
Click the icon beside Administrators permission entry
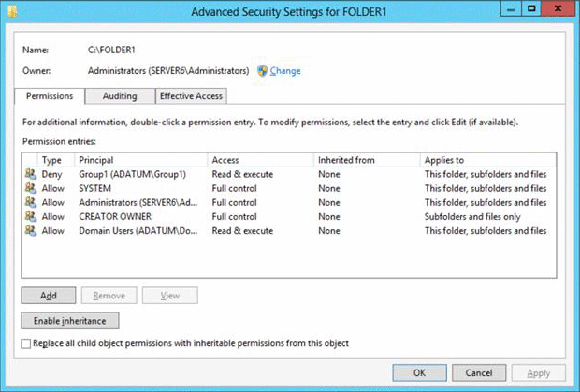point(29,202)
